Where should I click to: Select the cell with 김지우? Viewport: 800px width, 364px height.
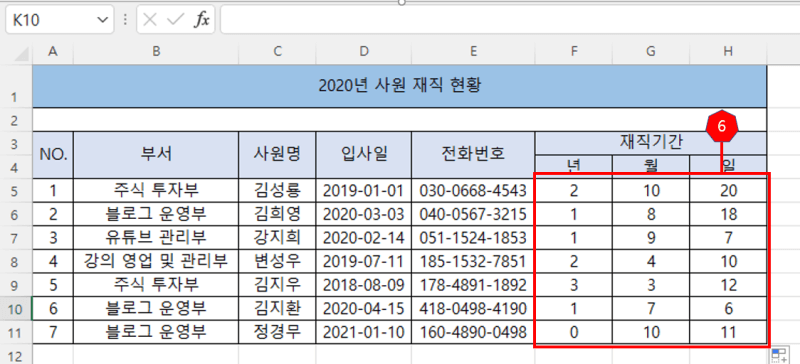[x=277, y=285]
